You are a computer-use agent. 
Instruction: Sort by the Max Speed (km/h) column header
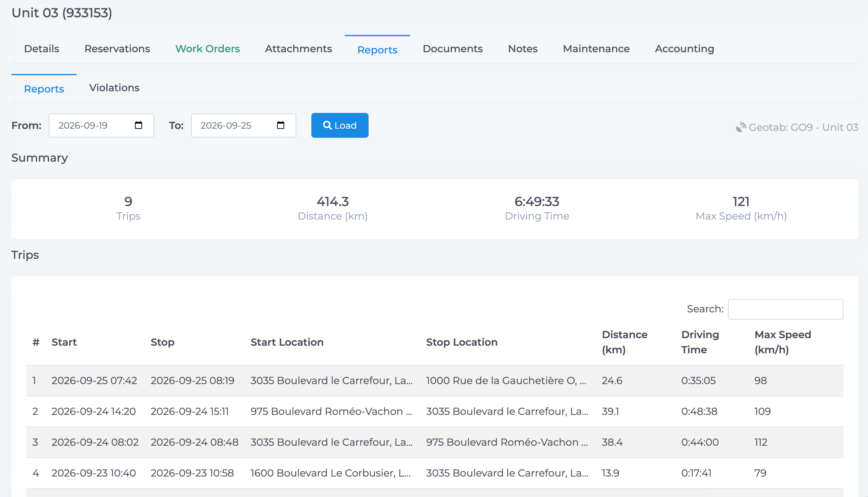tap(783, 342)
